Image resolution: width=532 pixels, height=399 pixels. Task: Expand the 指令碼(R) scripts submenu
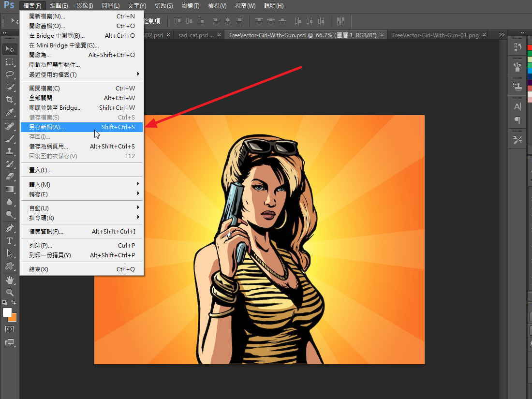[82, 218]
